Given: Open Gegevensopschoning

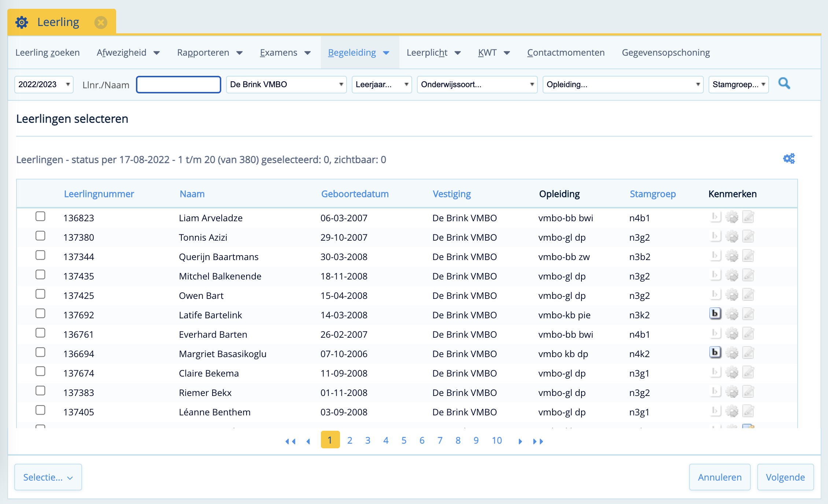Looking at the screenshot, I should tap(666, 53).
